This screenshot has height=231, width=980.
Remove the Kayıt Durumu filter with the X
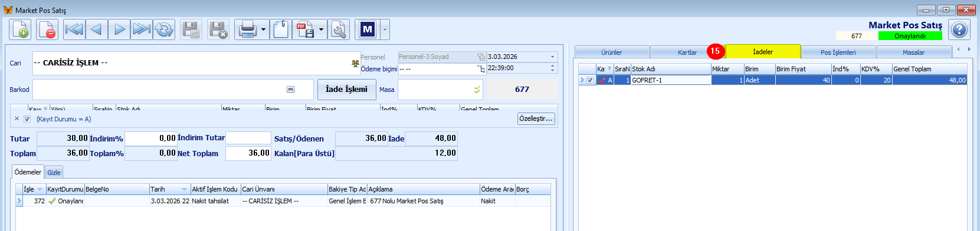click(x=17, y=118)
